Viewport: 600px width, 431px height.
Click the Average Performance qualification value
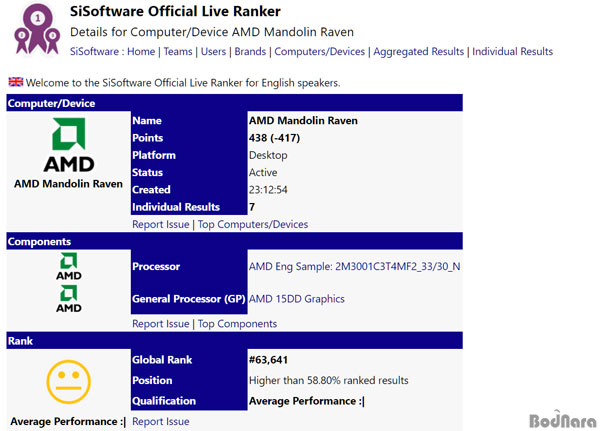coord(307,401)
